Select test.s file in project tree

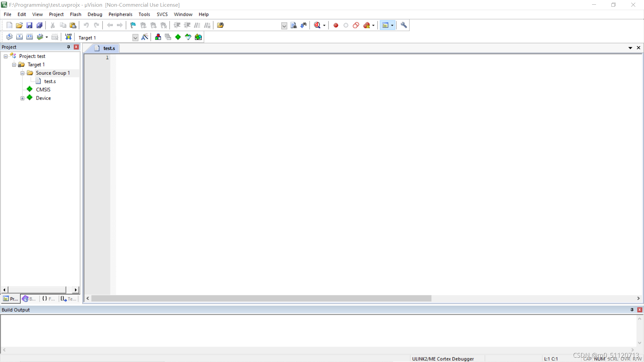pyautogui.click(x=50, y=81)
